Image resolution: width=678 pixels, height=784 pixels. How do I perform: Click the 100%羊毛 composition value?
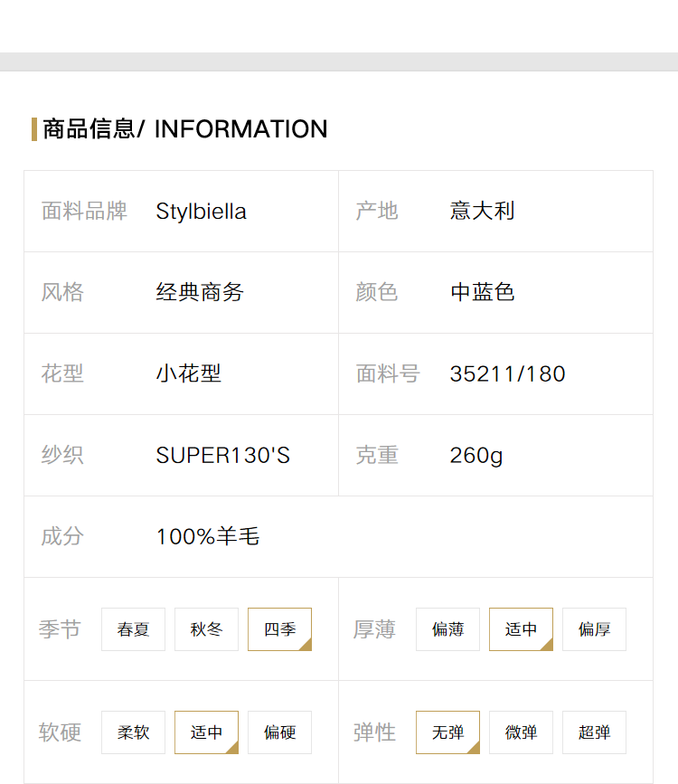coord(208,536)
